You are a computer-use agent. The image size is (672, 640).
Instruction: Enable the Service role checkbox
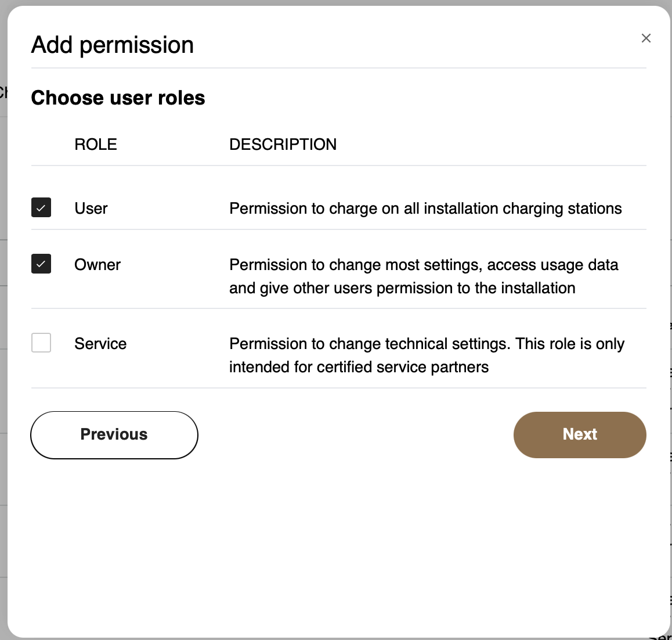(41, 343)
